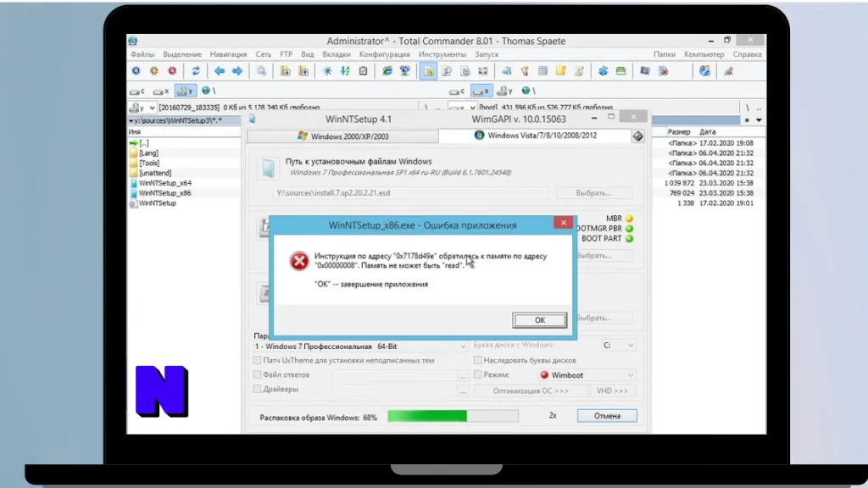This screenshot has height=488, width=868.
Task: Toggle the Режим checkbox
Action: 478,374
